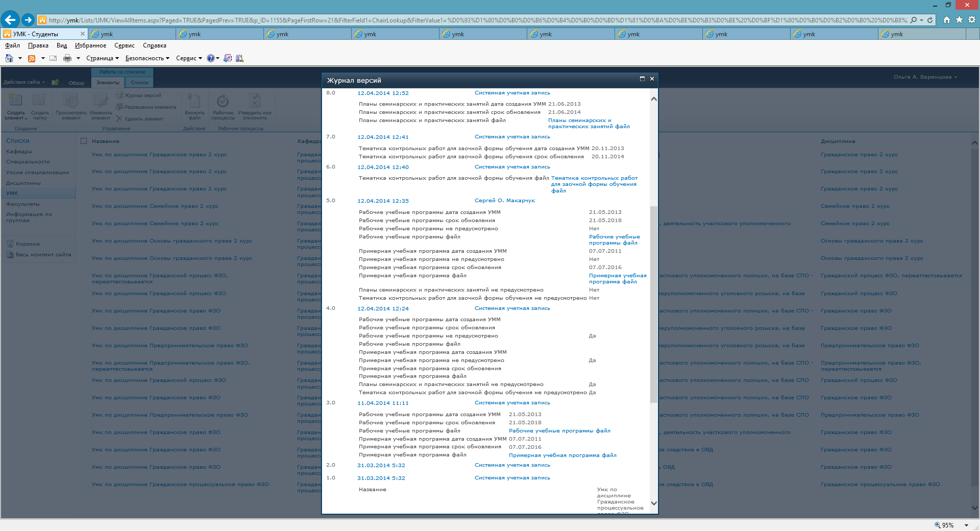Screen dimensions: 980x531
Task: Close the УМК - Студенты browser tab
Action: 83,34
